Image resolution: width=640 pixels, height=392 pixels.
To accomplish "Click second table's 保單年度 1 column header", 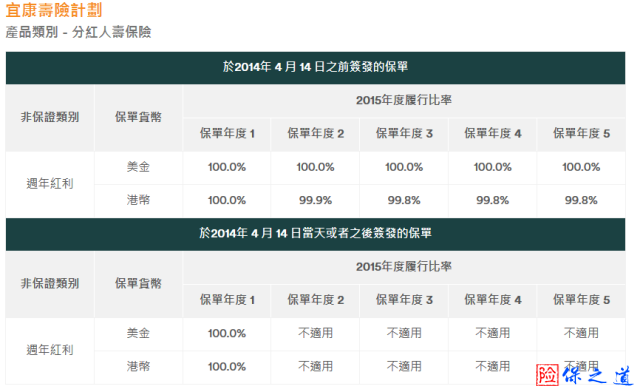I will pyautogui.click(x=227, y=300).
